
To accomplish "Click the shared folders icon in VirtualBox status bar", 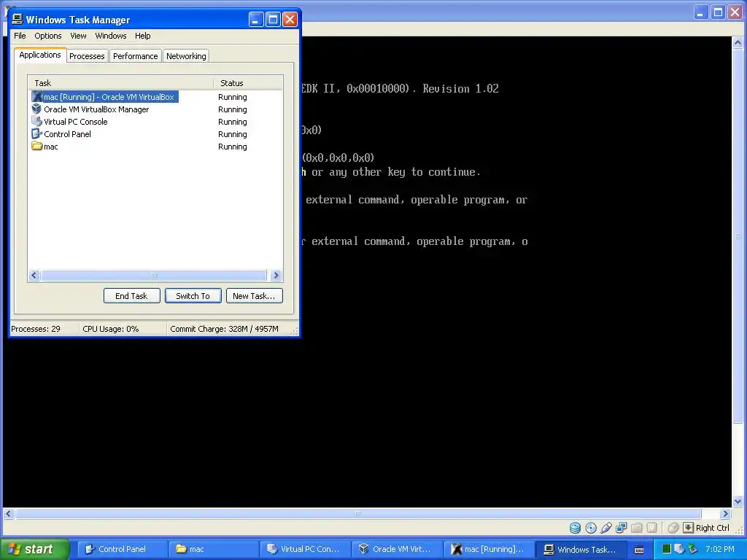I will [x=636, y=528].
